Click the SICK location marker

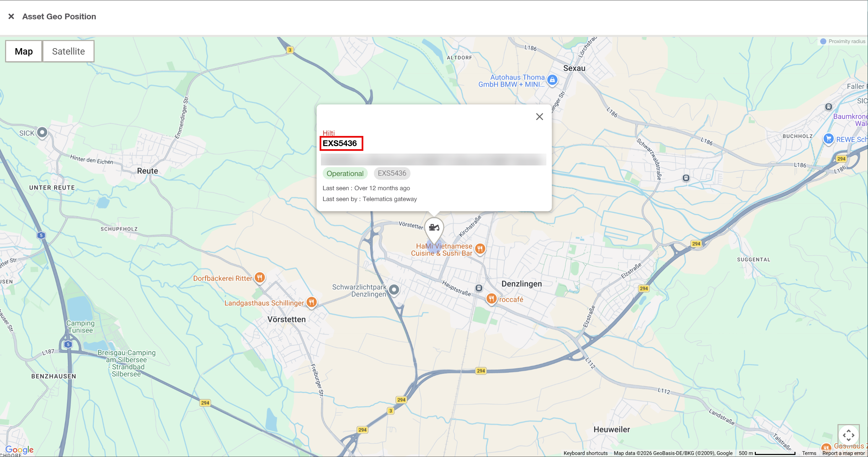pos(42,132)
